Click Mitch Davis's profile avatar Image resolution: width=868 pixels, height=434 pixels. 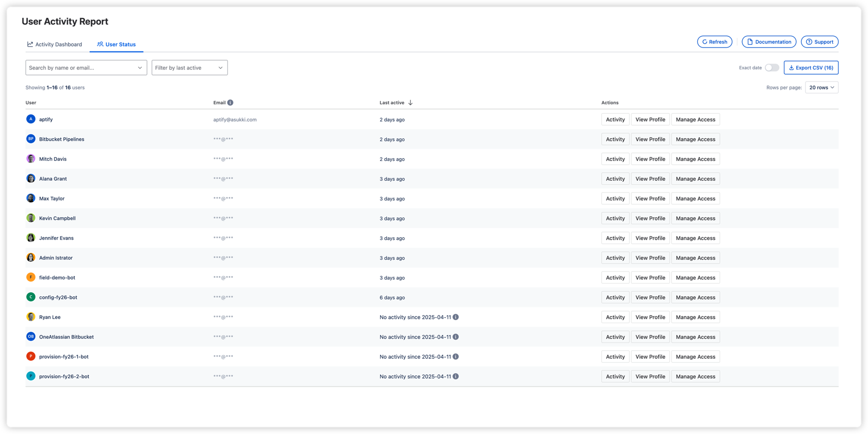31,159
